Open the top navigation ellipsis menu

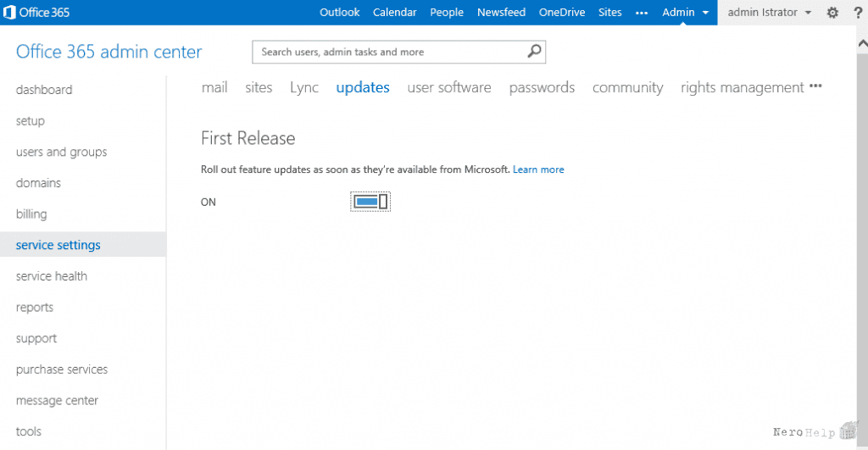pyautogui.click(x=642, y=13)
